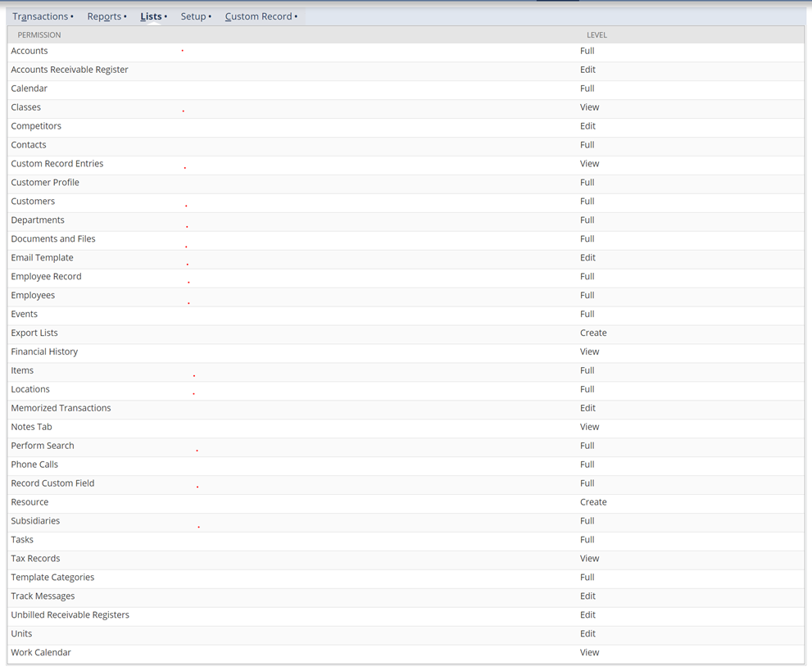812x671 pixels.
Task: Click the Create level for Resource
Action: pyautogui.click(x=593, y=502)
